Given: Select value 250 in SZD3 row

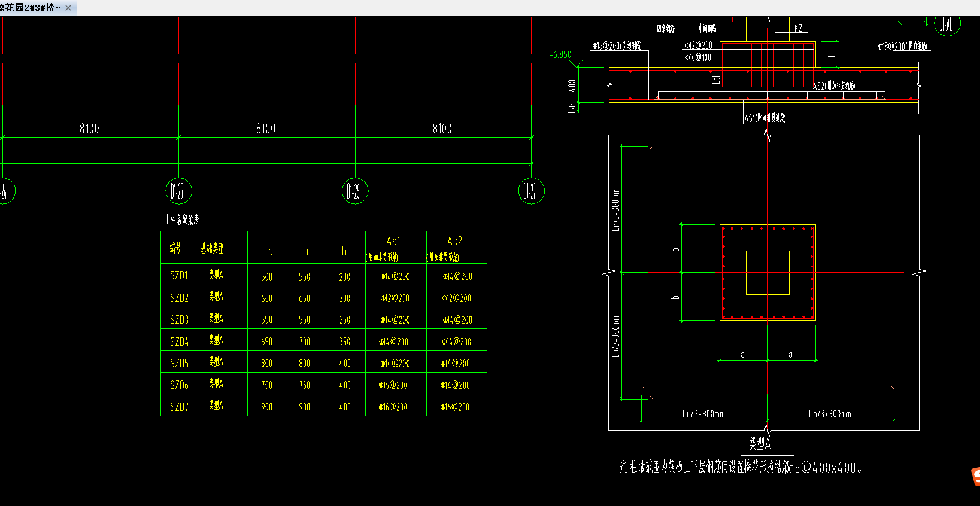Looking at the screenshot, I should click(345, 320).
